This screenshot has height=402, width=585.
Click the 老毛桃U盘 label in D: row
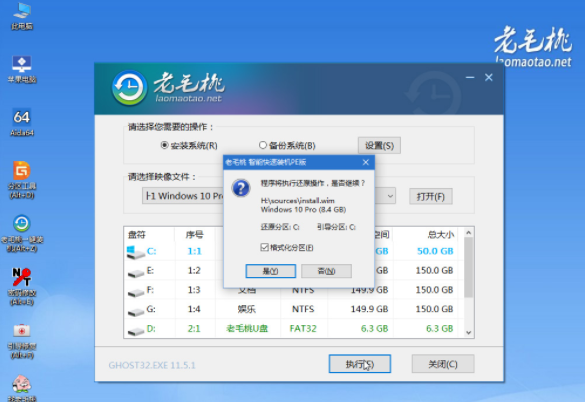[x=247, y=329]
